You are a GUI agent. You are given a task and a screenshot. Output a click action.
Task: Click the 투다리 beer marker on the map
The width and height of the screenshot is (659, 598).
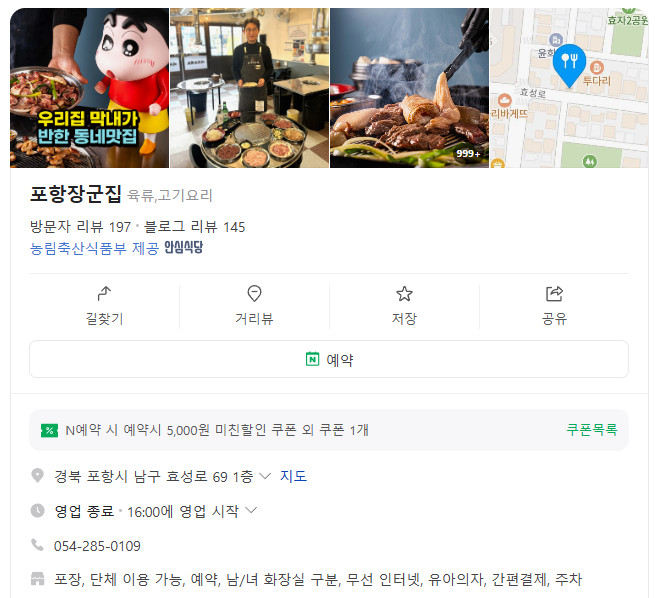point(597,67)
